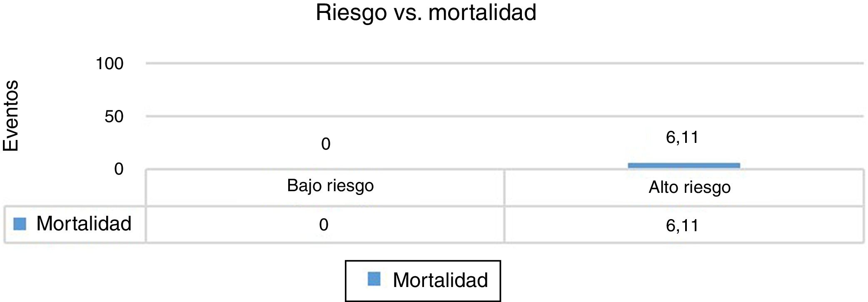Image resolution: width=868 pixels, height=302 pixels.
Task: Click the 6,11 data label above the bar
Action: 682,137
